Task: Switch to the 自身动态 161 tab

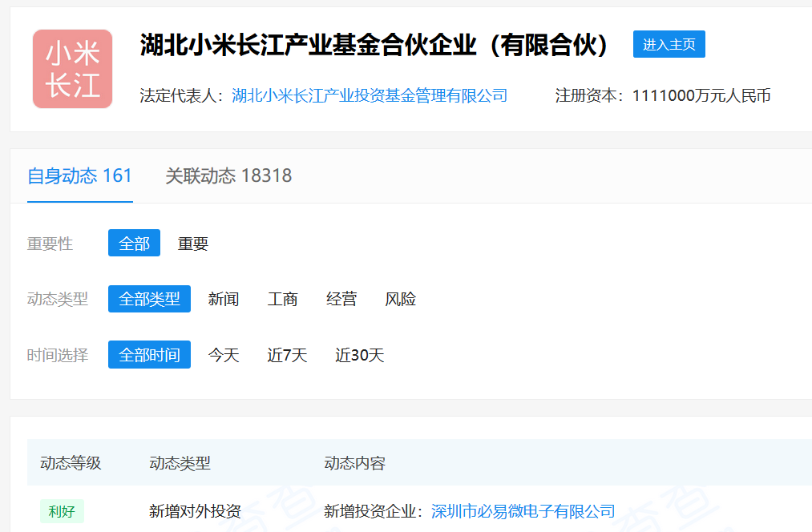Action: coord(79,176)
